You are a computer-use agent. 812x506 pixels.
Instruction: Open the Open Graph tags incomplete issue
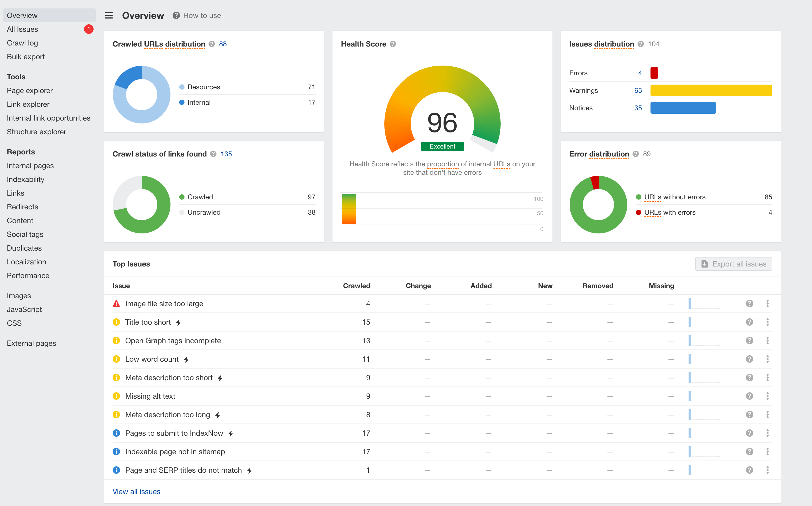point(173,340)
